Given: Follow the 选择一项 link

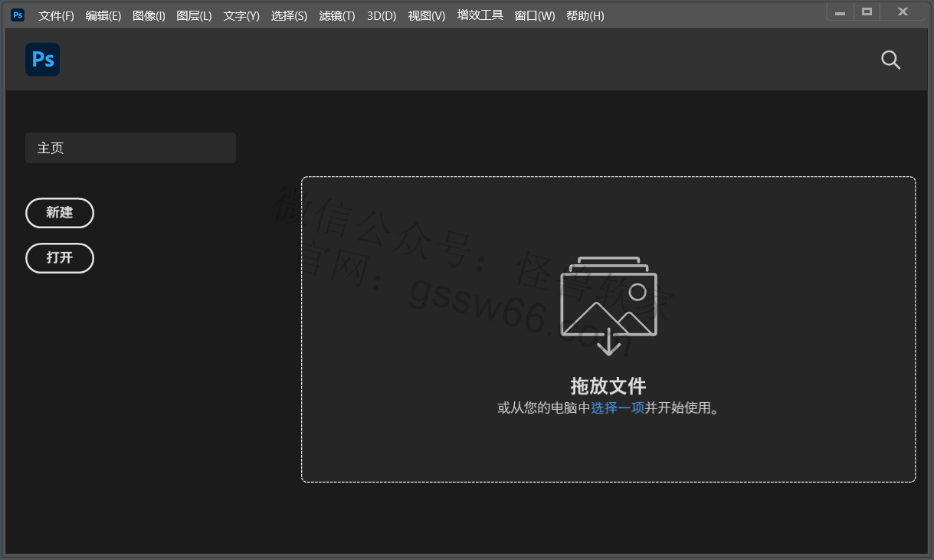Looking at the screenshot, I should [618, 408].
